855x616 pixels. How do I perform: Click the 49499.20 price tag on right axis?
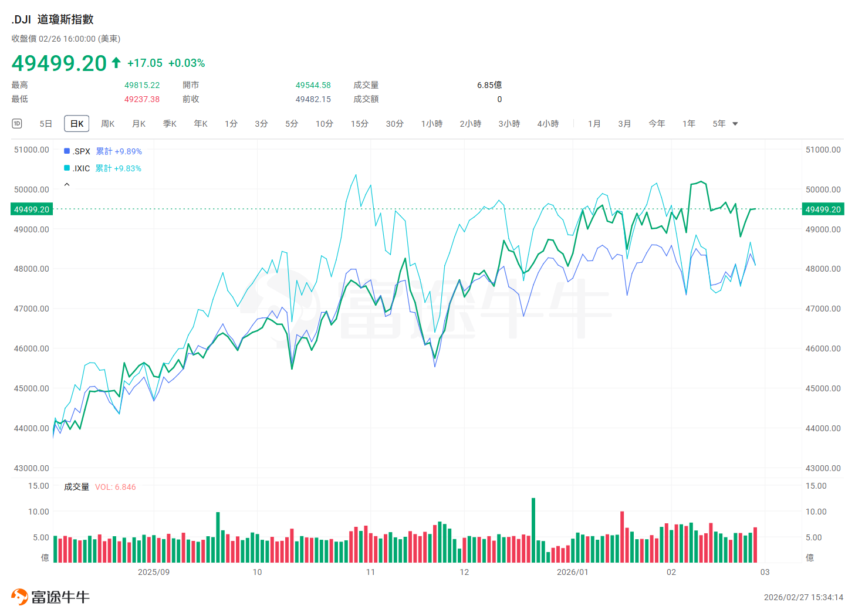coord(823,209)
